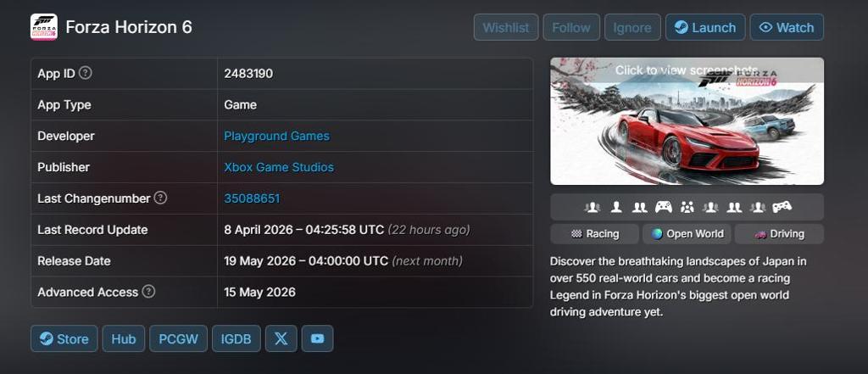Click the Ignore button
This screenshot has height=374, width=868.
coord(632,27)
